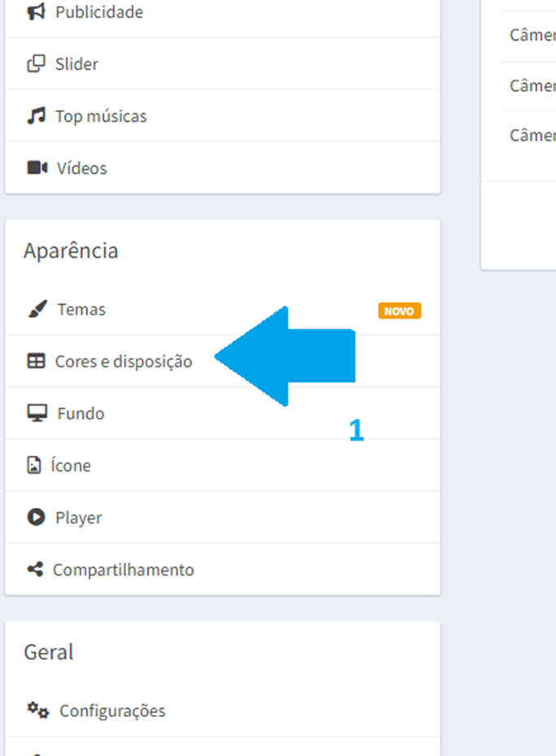The width and height of the screenshot is (556, 756).
Task: Click the Compartilhamento share icon
Action: (x=35, y=569)
